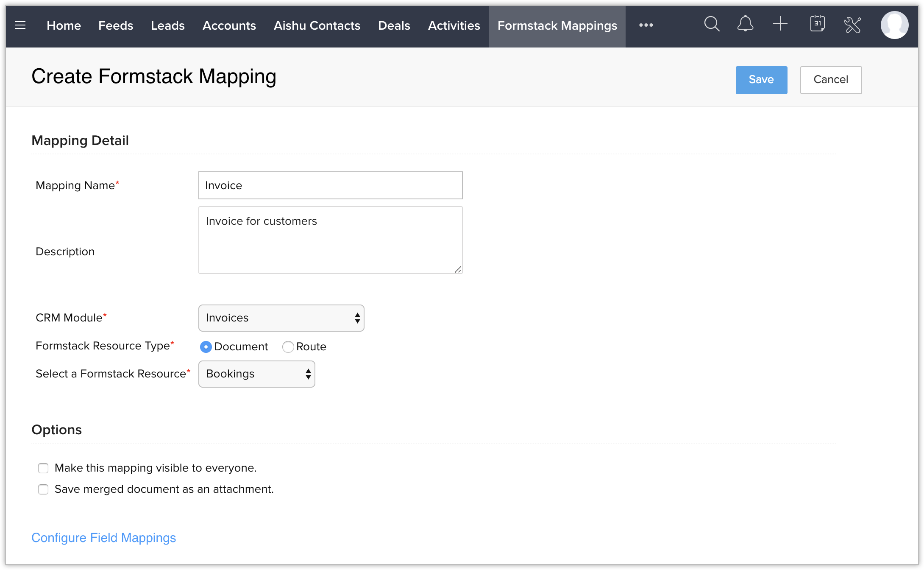The height and width of the screenshot is (570, 924).
Task: Click into the Description text area
Action: tap(331, 240)
